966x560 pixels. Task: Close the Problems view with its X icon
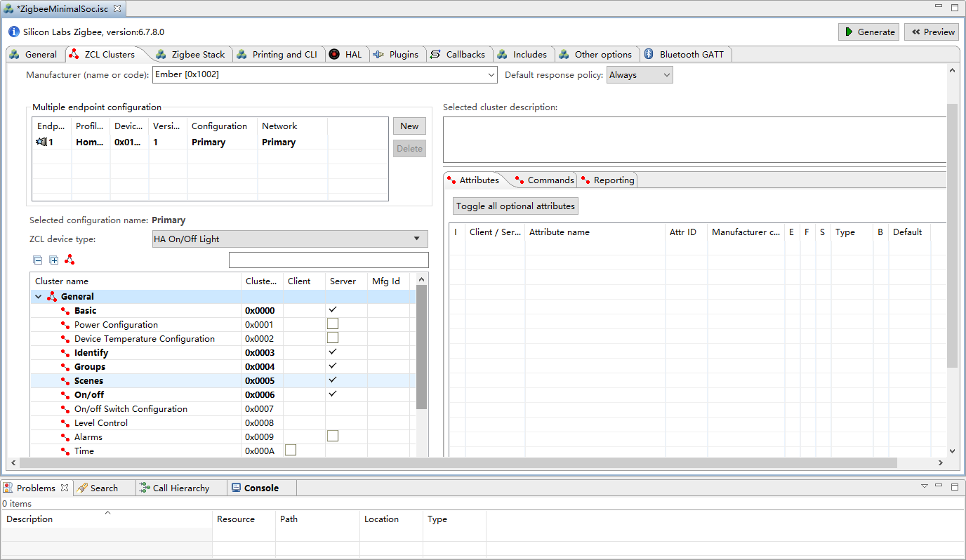tap(65, 488)
